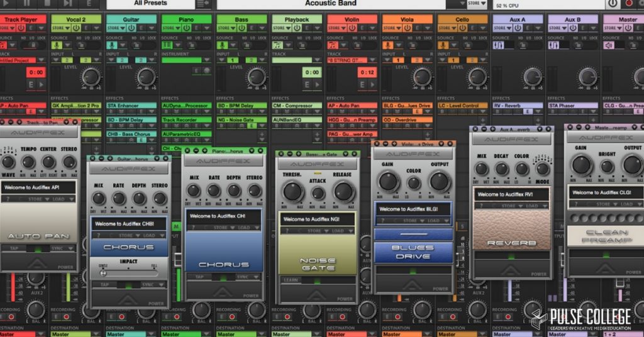Screen dimensions: 644x337
Task: Open the Piano instrument globe icon
Action: point(207,70)
